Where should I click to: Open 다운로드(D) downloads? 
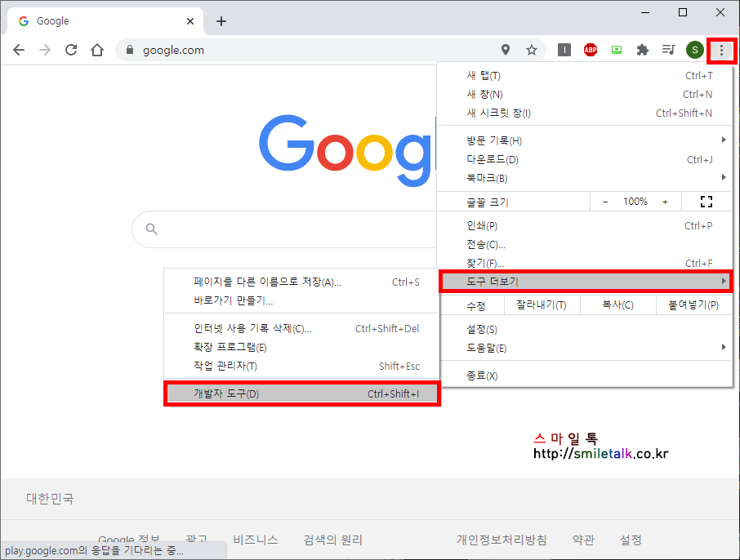tap(585, 159)
